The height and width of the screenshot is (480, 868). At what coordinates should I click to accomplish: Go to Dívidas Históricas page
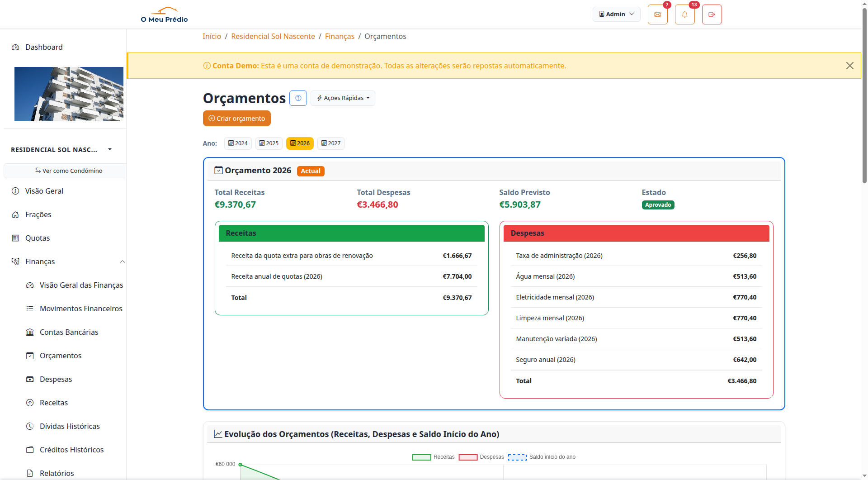70,426
